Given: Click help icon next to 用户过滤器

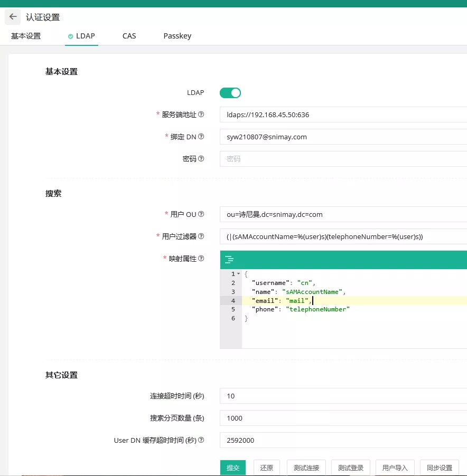Looking at the screenshot, I should coord(201,236).
